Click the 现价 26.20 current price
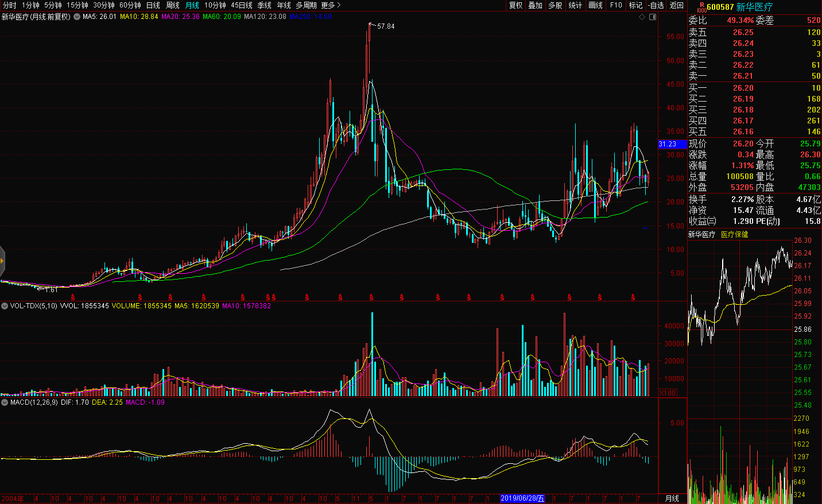 (x=743, y=144)
